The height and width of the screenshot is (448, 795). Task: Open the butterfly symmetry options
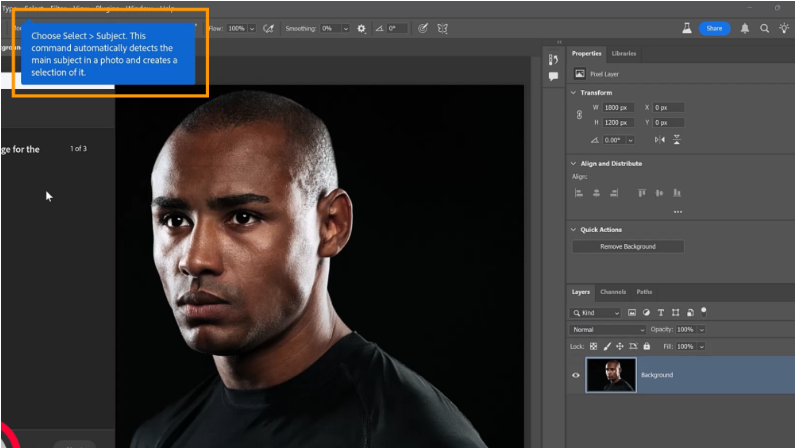coord(443,28)
